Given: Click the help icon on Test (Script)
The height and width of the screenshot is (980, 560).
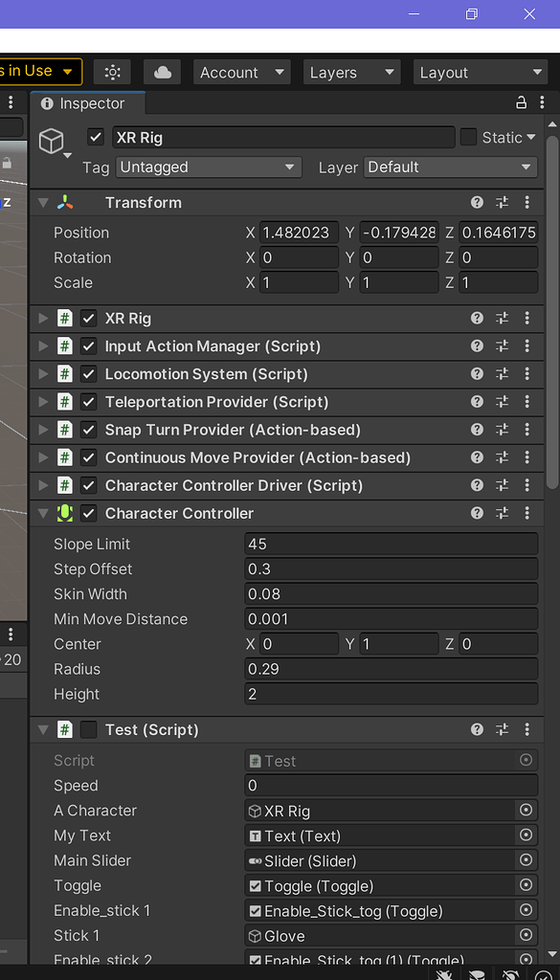Looking at the screenshot, I should click(x=477, y=729).
